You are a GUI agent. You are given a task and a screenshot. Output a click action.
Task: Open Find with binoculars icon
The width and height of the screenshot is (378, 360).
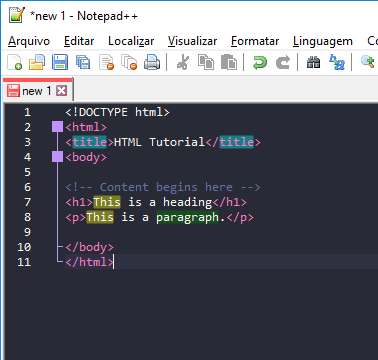point(313,62)
